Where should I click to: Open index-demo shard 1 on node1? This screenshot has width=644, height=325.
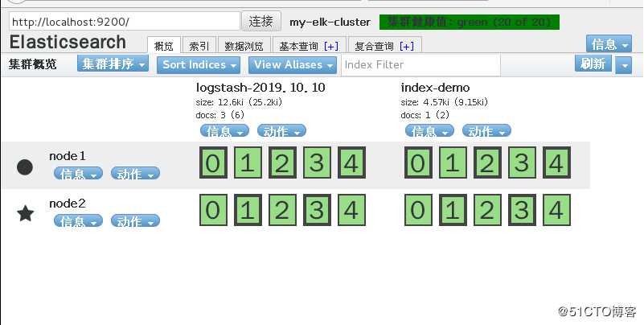[453, 162]
